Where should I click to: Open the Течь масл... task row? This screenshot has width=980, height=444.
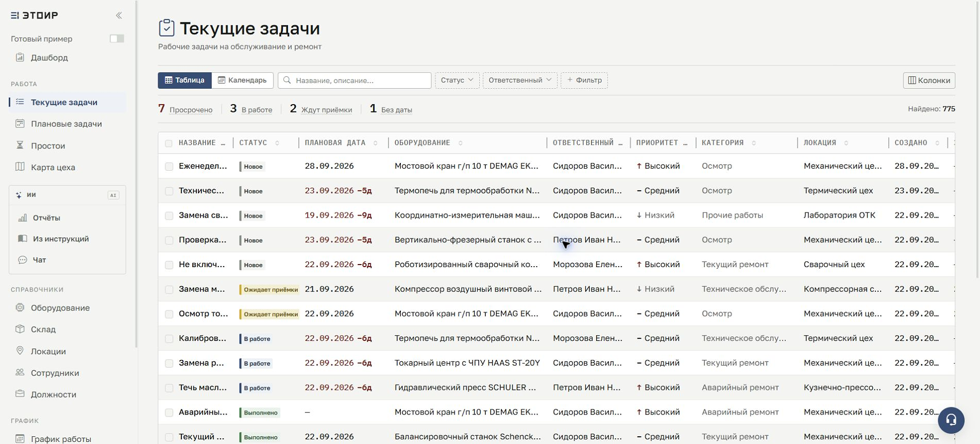[556, 388]
